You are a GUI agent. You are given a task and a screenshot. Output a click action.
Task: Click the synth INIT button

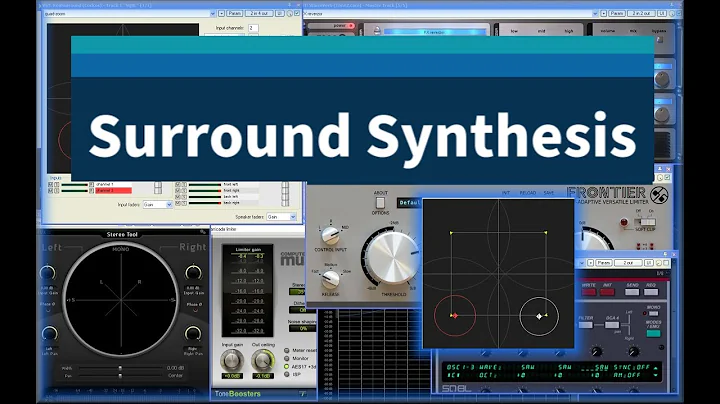click(607, 292)
